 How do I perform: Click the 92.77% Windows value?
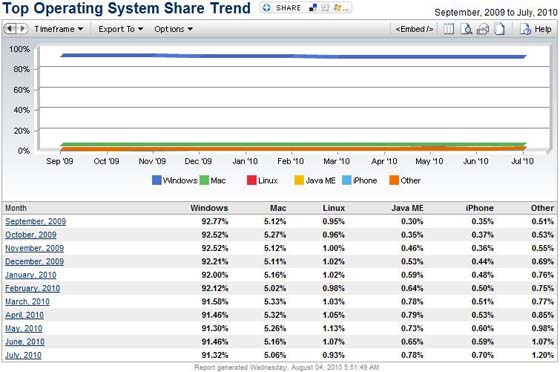[215, 222]
